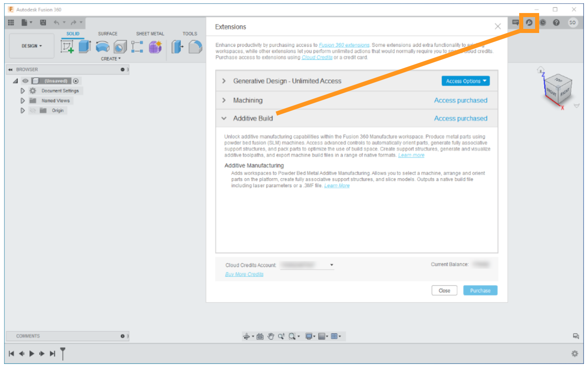Toggle visibility of the (Unsaved) component
This screenshot has height=368, width=588.
(x=25, y=81)
